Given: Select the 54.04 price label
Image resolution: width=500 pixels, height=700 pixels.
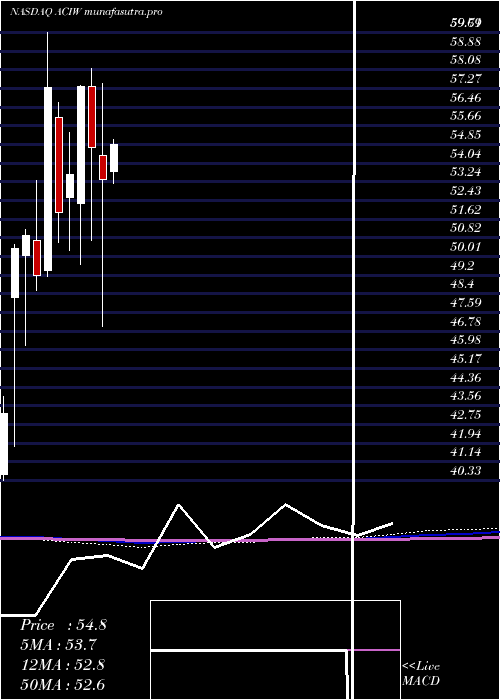Looking at the screenshot, I should click(466, 154).
